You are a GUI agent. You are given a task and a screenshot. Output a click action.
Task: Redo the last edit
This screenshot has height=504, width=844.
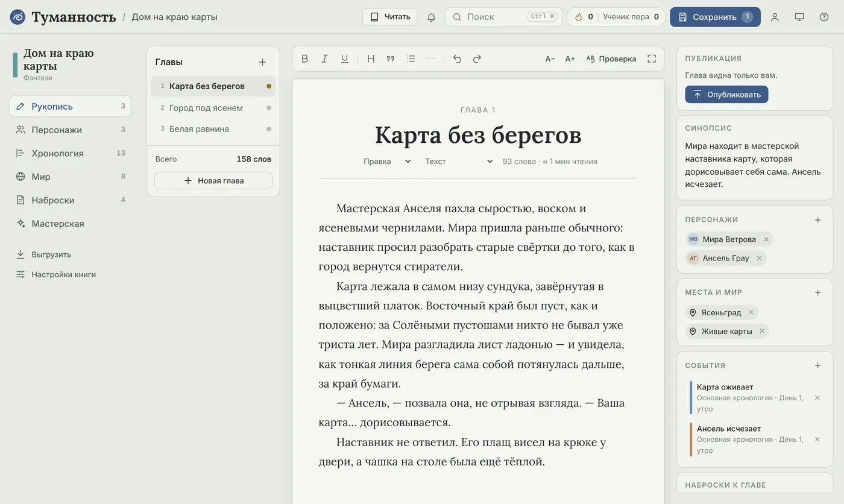[x=477, y=58]
